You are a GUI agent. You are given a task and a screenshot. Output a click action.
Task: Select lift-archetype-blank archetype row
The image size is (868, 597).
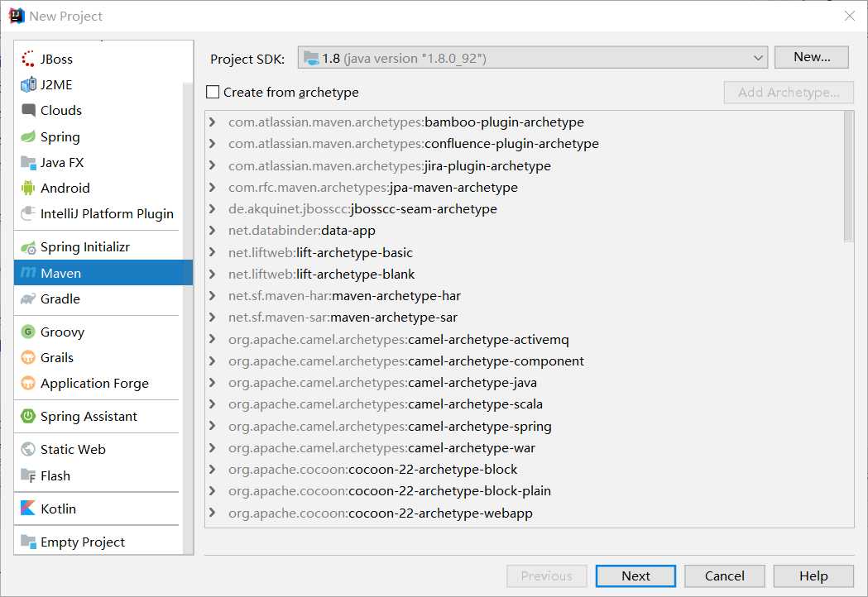tap(525, 274)
